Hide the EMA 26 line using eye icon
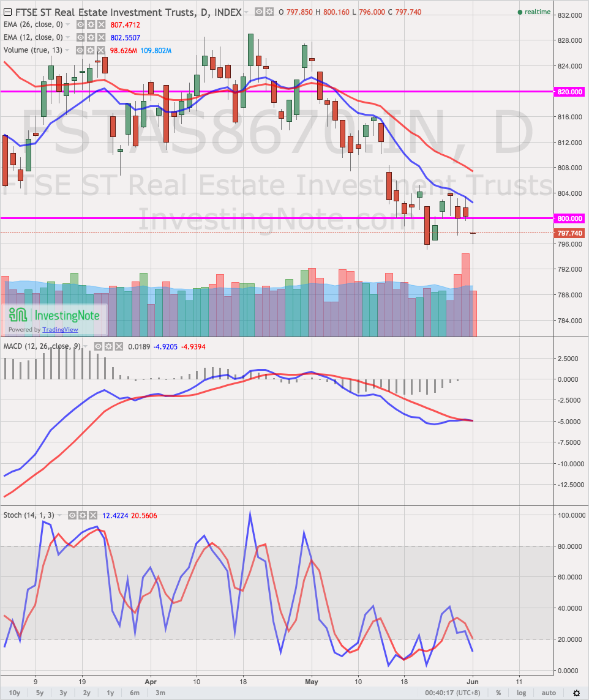This screenshot has width=589, height=700. point(80,24)
